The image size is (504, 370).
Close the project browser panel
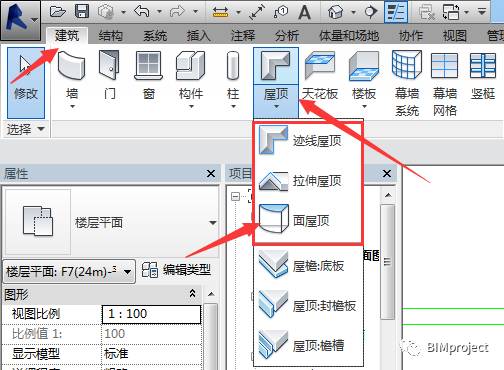point(387,173)
